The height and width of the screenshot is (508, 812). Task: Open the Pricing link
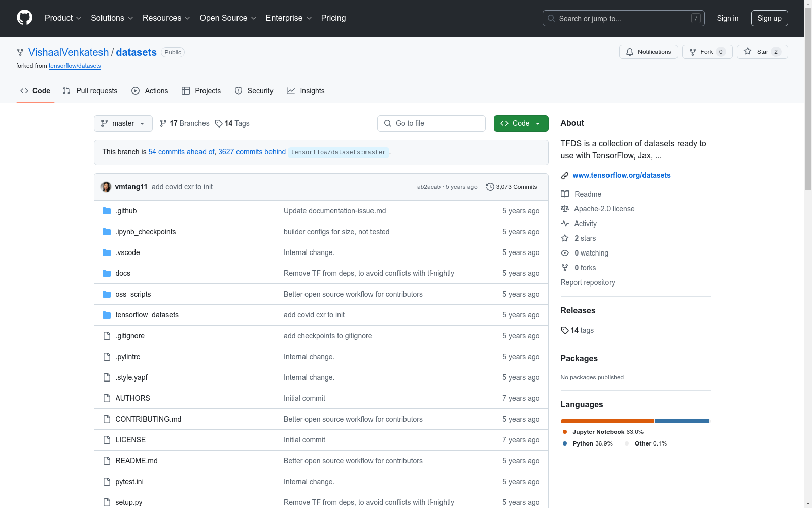333,18
